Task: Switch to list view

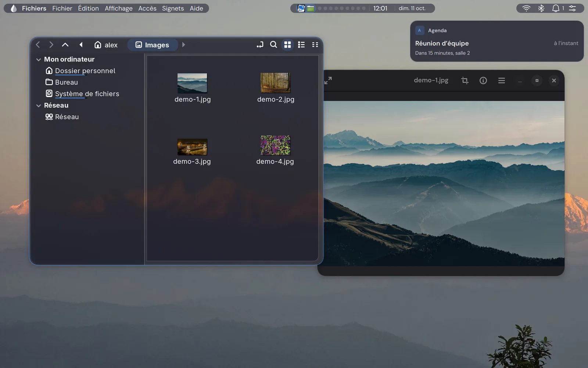Action: coord(301,45)
